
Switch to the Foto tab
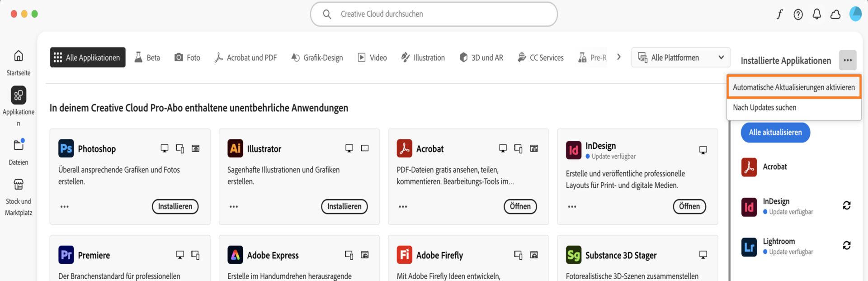pos(187,57)
